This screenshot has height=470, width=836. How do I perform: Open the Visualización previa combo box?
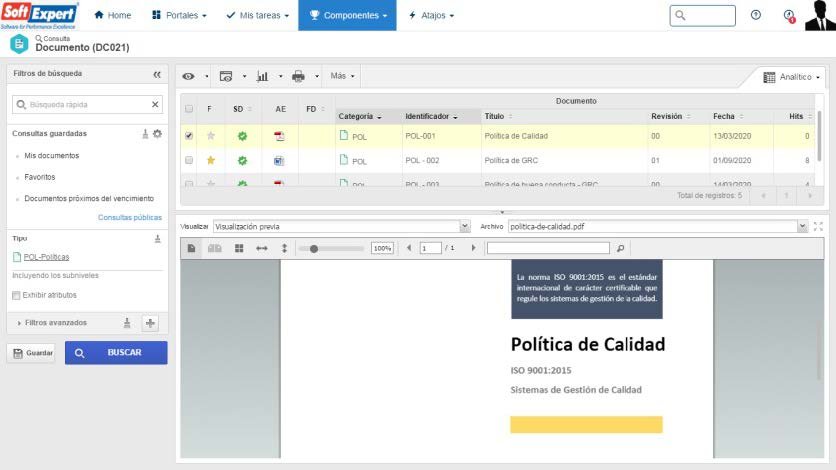pos(341,226)
